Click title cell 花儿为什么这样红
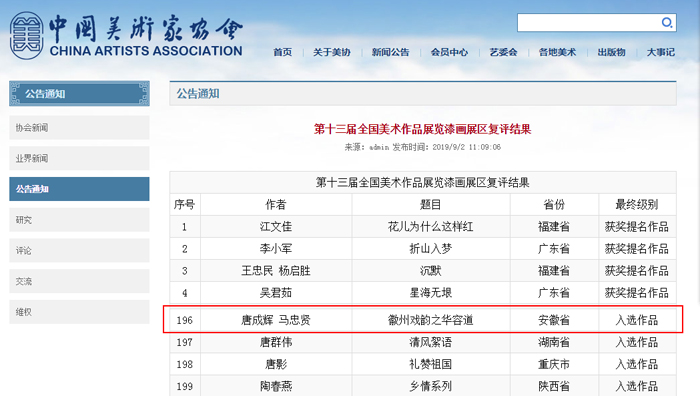Viewport: 700px width, 396px height. point(431,227)
